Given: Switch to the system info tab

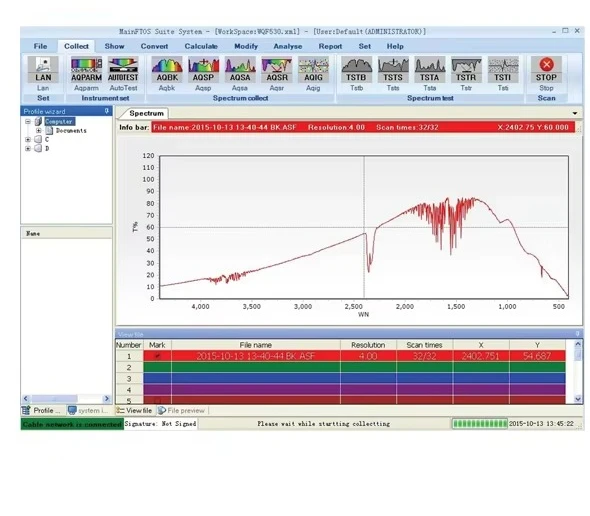Looking at the screenshot, I should (89, 410).
